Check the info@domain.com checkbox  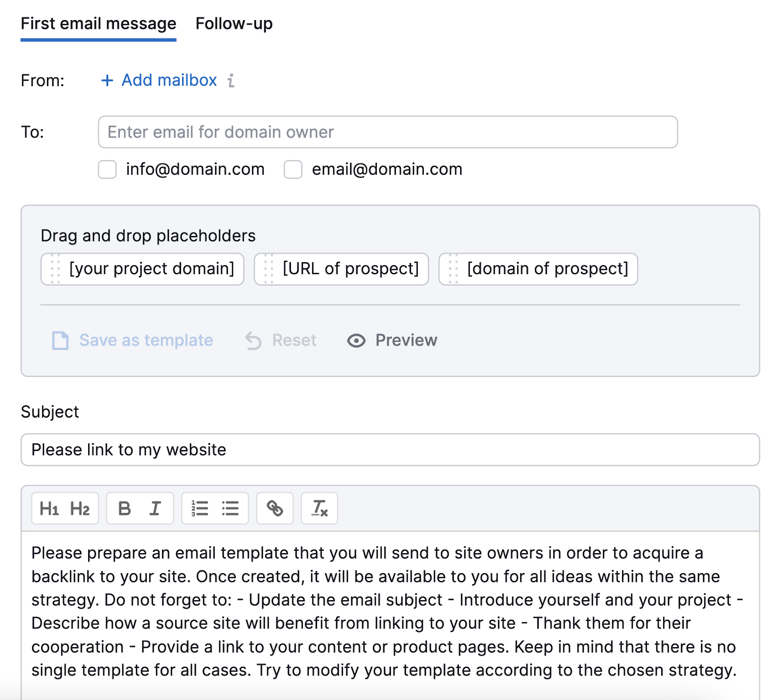pos(107,169)
